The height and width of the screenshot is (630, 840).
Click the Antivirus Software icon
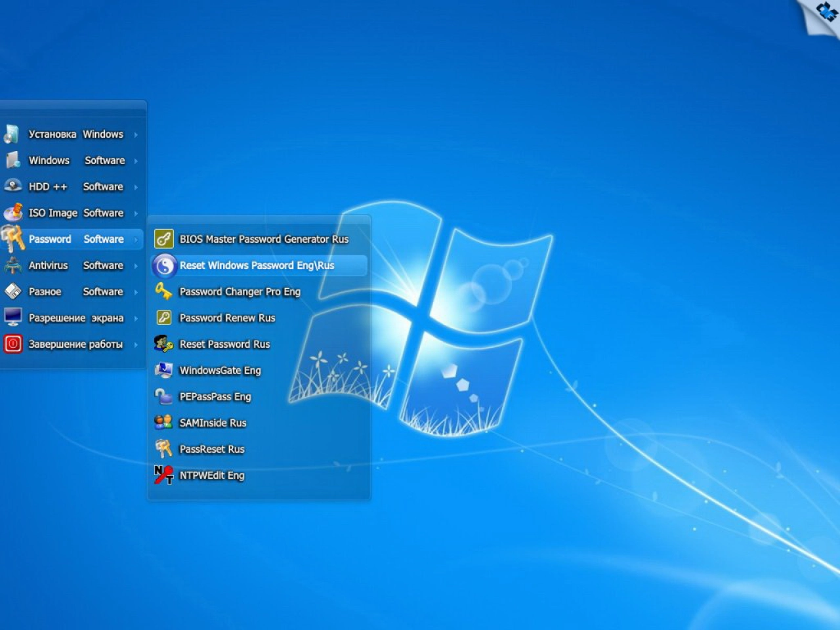point(12,265)
